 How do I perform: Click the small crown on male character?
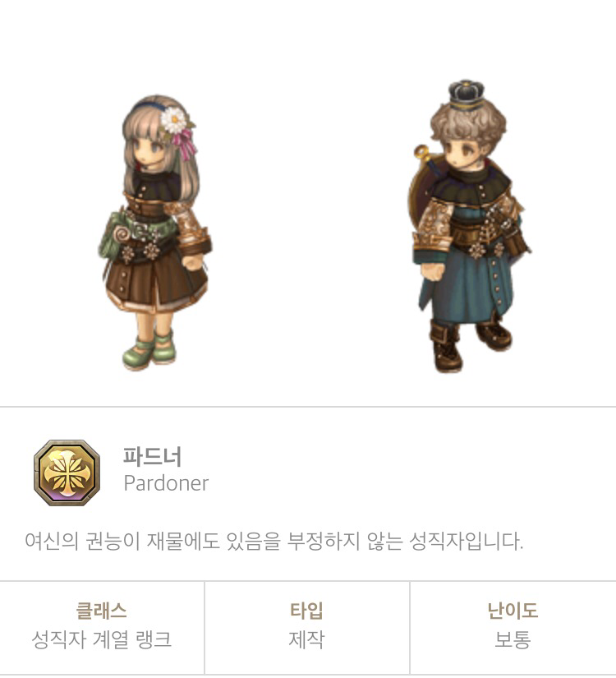pyautogui.click(x=466, y=94)
